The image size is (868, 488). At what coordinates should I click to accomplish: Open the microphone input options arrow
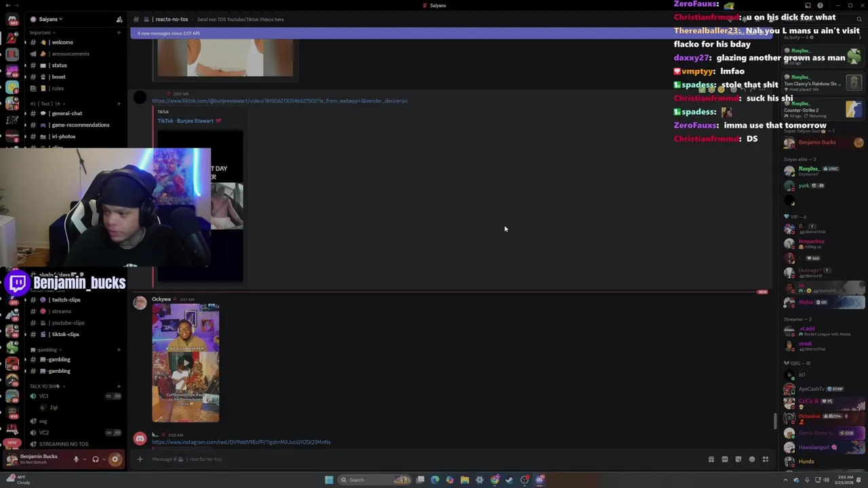tap(84, 459)
